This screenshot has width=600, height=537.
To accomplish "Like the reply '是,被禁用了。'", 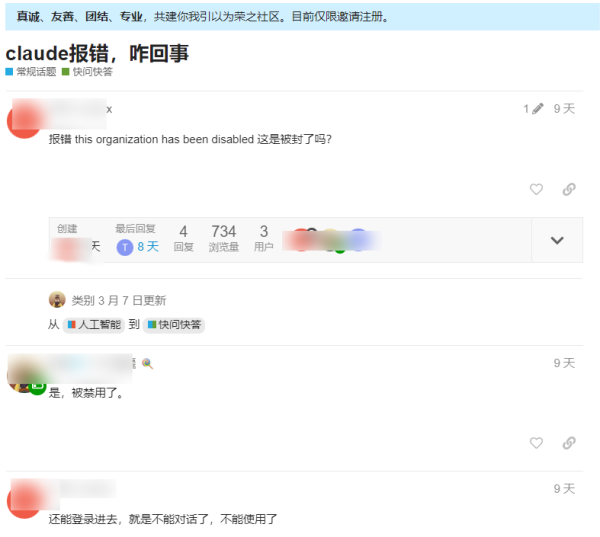I will click(536, 443).
